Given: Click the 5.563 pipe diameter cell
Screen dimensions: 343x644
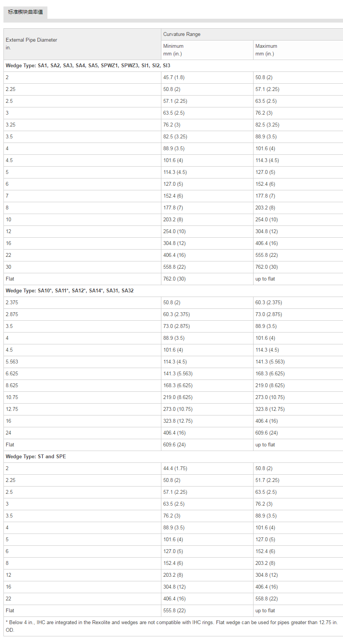Looking at the screenshot, I should (12, 362).
